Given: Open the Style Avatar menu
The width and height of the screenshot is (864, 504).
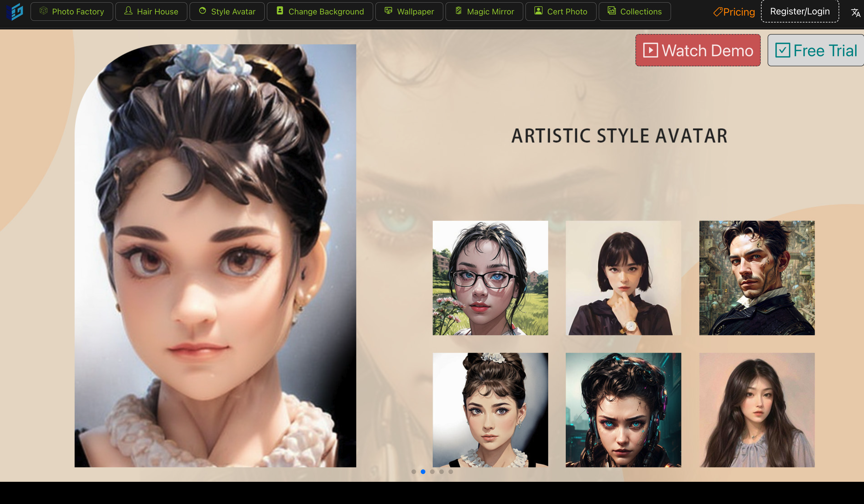Looking at the screenshot, I should click(227, 12).
